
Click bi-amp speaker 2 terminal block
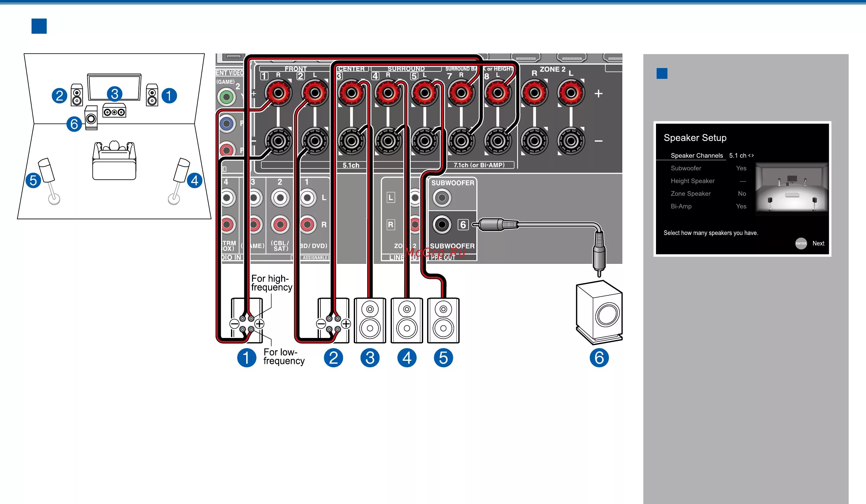pyautogui.click(x=333, y=324)
